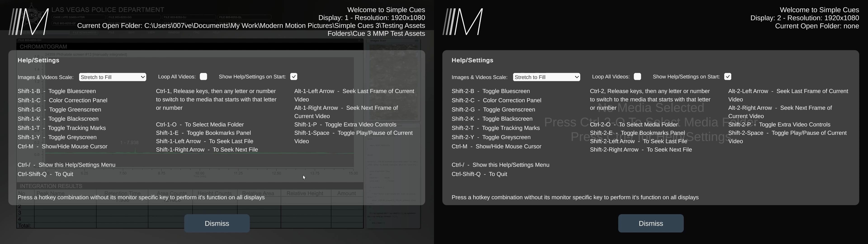
Task: Click the Help/Settings heading on Display 1
Action: click(38, 60)
